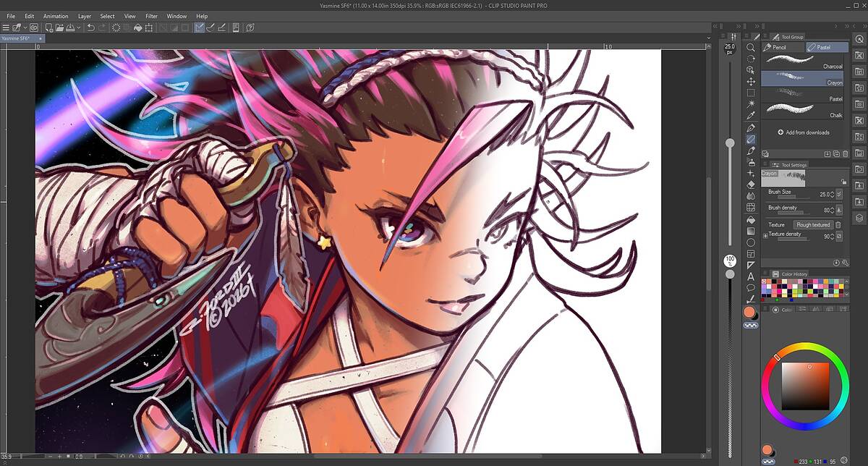Screen dimensions: 868x466
Task: Toggle Snap to ruler in command bar
Action: pos(197,27)
